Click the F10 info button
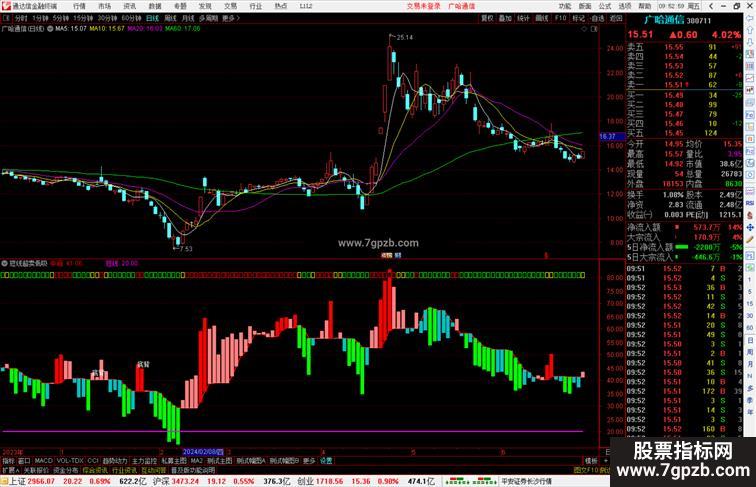This screenshot has height=487, width=756. (x=560, y=18)
